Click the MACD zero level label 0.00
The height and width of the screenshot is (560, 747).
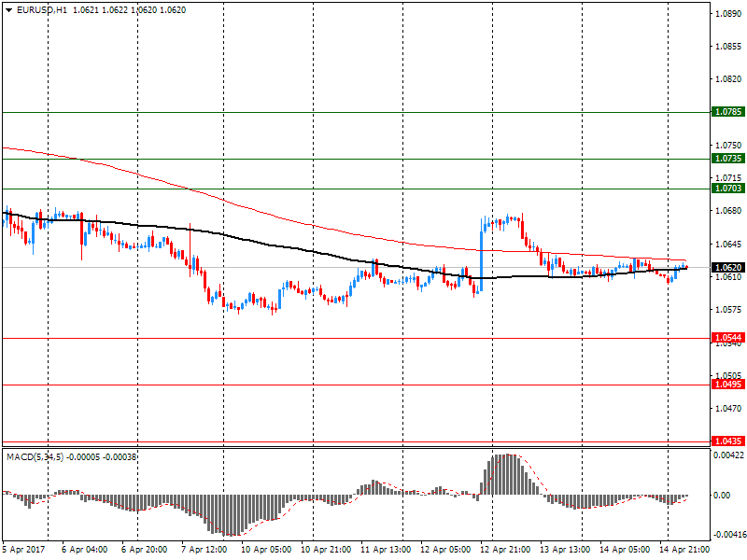pyautogui.click(x=722, y=496)
